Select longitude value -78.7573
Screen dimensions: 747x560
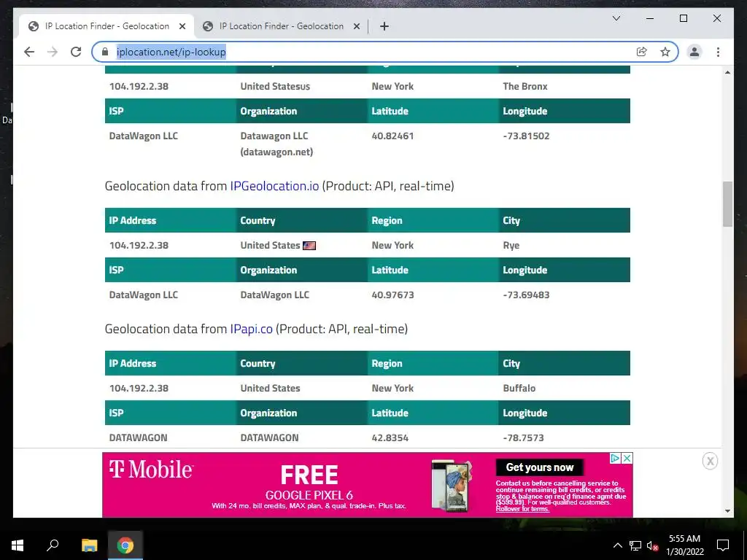[x=523, y=437]
